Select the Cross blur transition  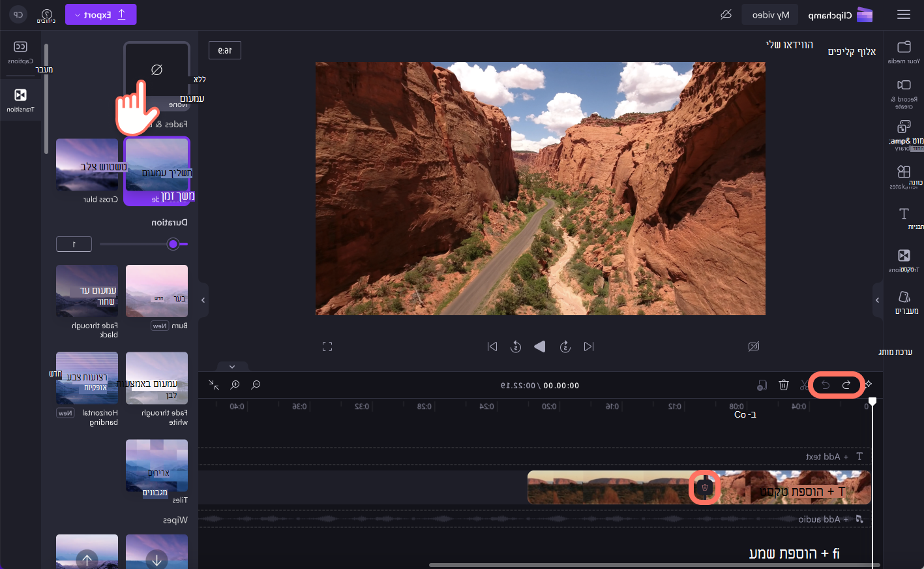(x=87, y=166)
